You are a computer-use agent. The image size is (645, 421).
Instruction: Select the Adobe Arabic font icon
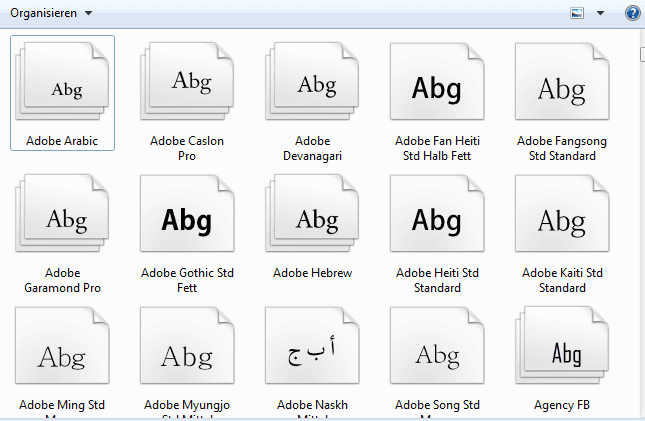coord(62,81)
